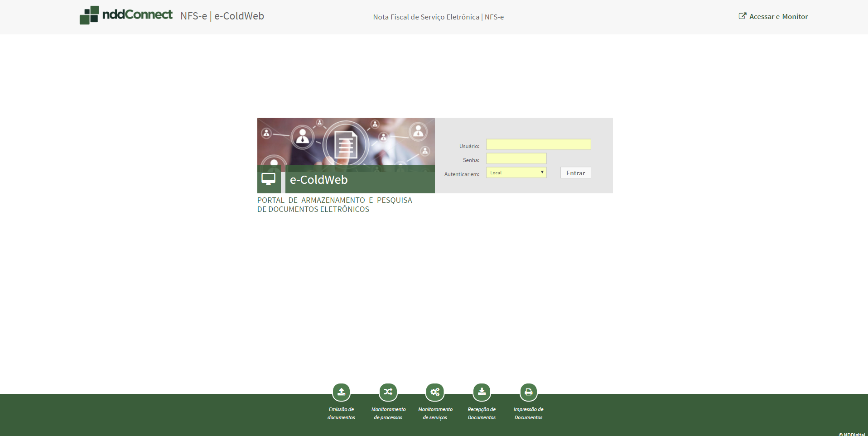Focus the Usuário input field
868x436 pixels.
538,144
